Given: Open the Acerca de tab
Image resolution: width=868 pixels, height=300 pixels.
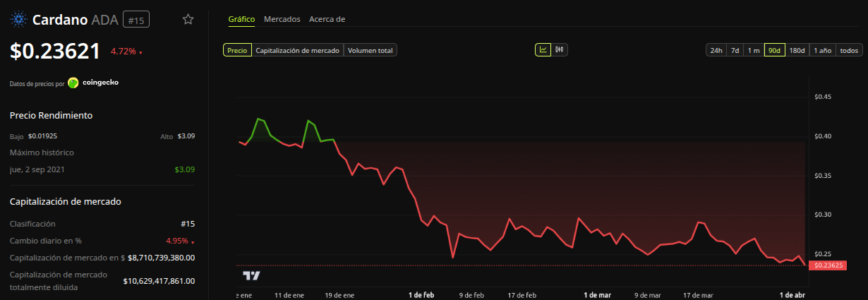Looking at the screenshot, I should [327, 19].
